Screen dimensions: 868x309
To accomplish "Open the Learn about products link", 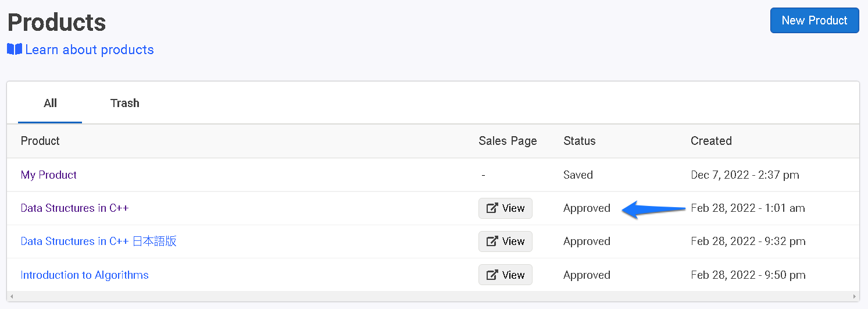I will [x=90, y=49].
